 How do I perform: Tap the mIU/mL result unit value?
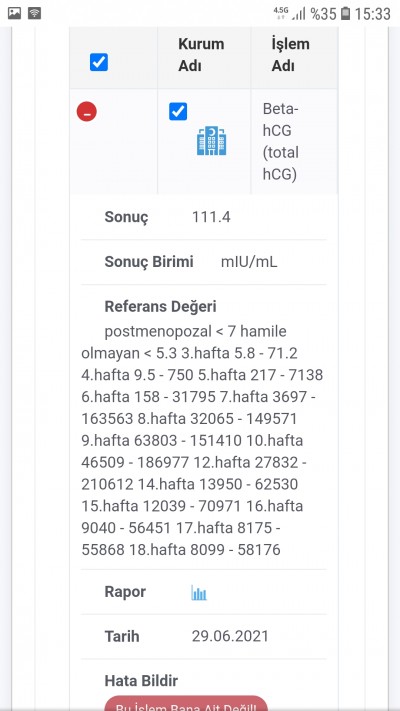click(249, 262)
